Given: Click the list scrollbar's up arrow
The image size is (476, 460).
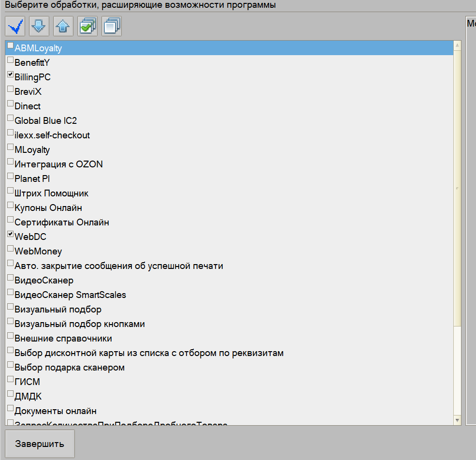Looking at the screenshot, I should tap(457, 45).
